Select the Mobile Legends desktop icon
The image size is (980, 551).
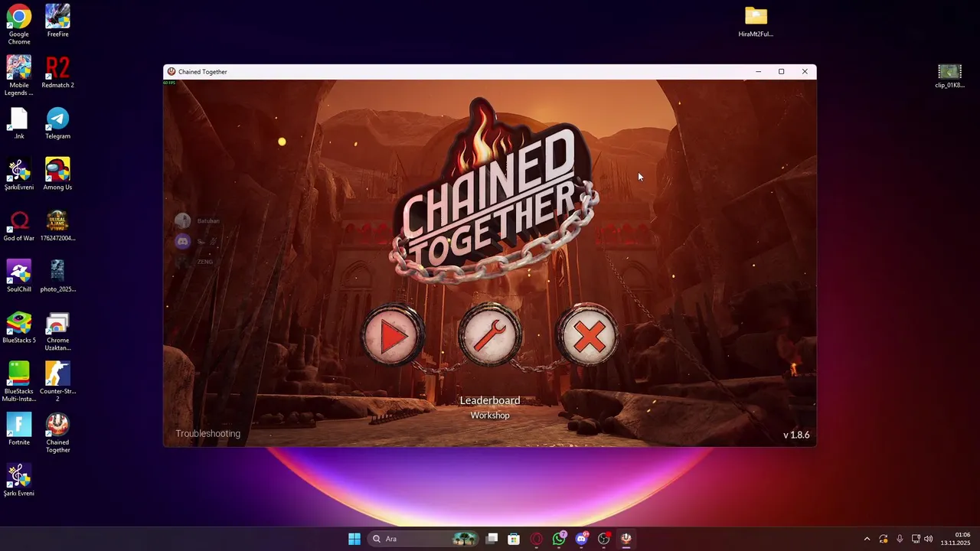[x=19, y=76]
